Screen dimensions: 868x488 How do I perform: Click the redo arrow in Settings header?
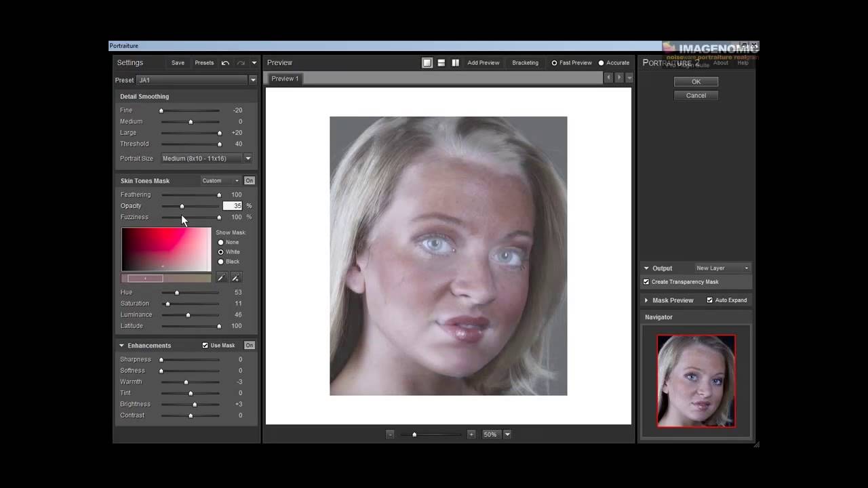(x=241, y=63)
